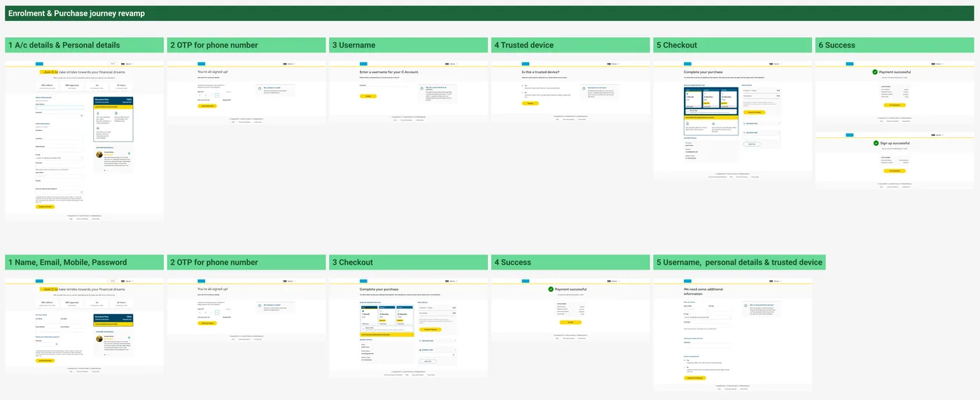
Task: Click the 'Sign up successful' heading
Action: click(895, 143)
